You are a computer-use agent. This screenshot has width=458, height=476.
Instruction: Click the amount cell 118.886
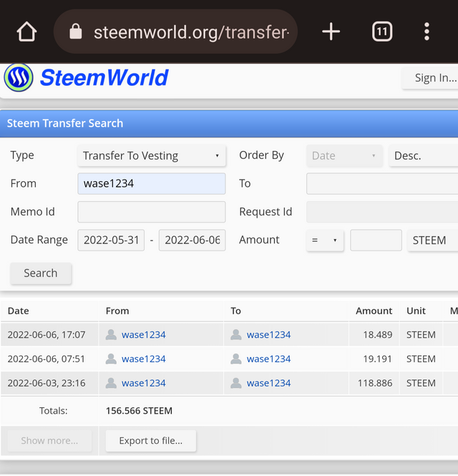(x=375, y=384)
